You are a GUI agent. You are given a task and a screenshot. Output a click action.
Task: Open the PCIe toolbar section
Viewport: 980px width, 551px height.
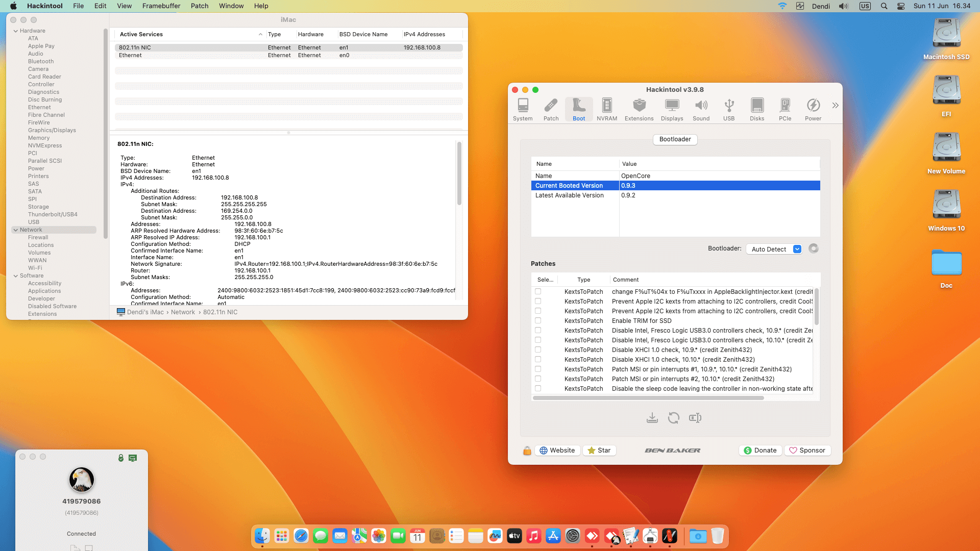coord(785,109)
